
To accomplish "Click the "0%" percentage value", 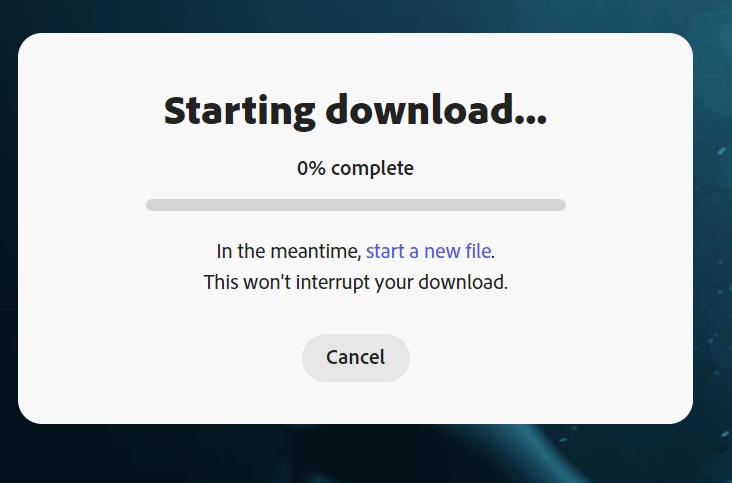I will (x=311, y=168).
